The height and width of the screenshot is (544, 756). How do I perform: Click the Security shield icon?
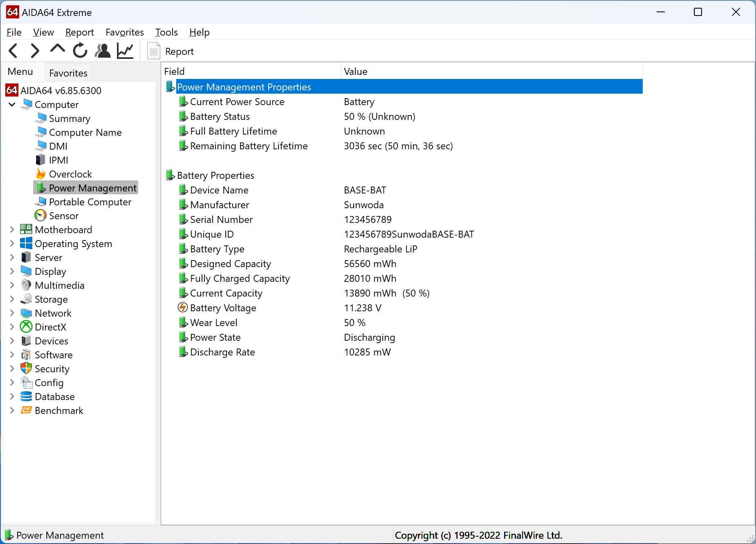pyautogui.click(x=26, y=369)
